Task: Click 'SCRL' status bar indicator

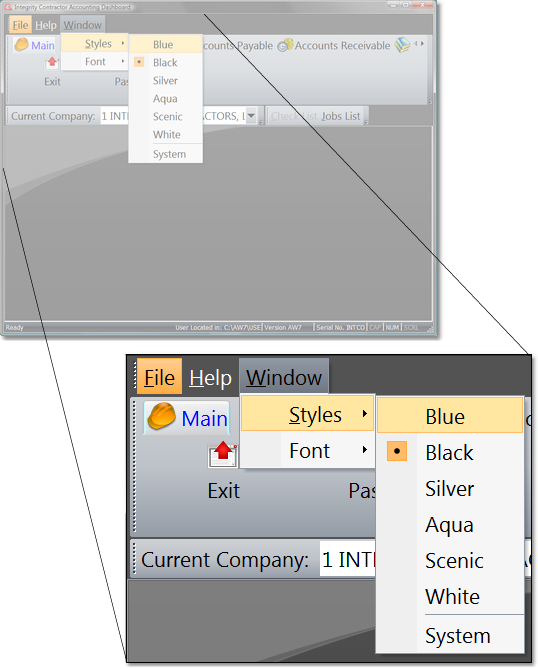Action: 411,328
